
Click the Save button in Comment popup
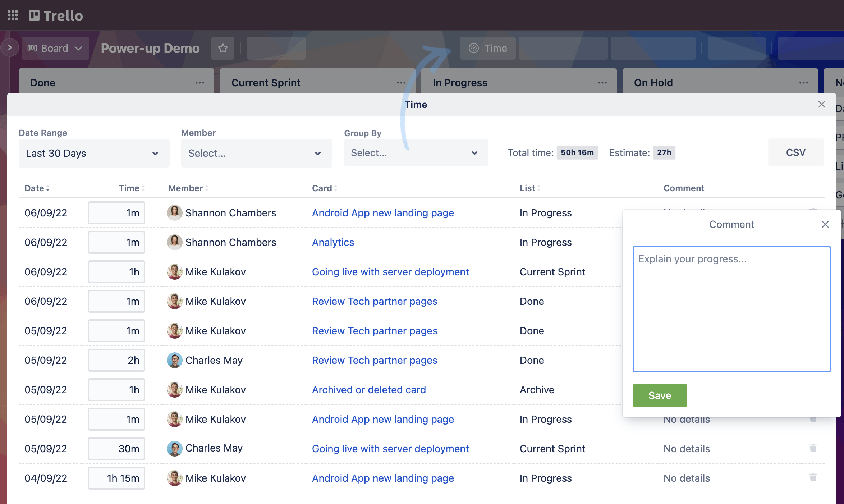coord(660,395)
